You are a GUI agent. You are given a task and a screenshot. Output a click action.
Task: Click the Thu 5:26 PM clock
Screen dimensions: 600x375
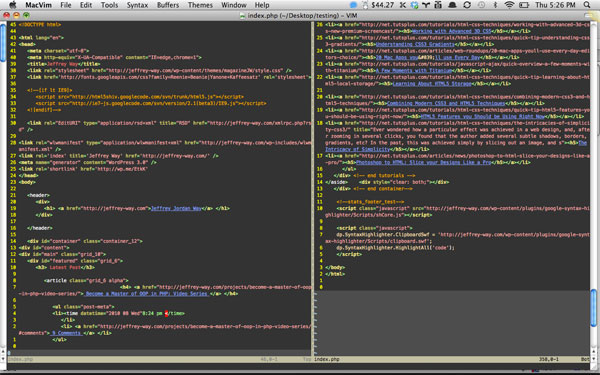(555, 5)
